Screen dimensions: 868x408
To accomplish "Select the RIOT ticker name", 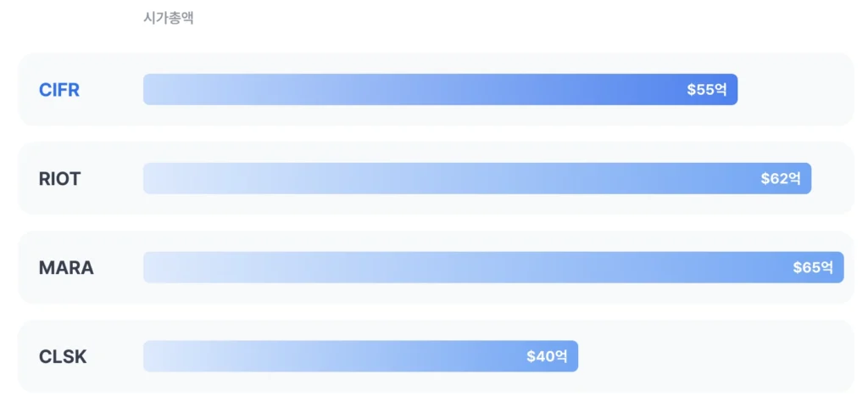I will pyautogui.click(x=60, y=179).
